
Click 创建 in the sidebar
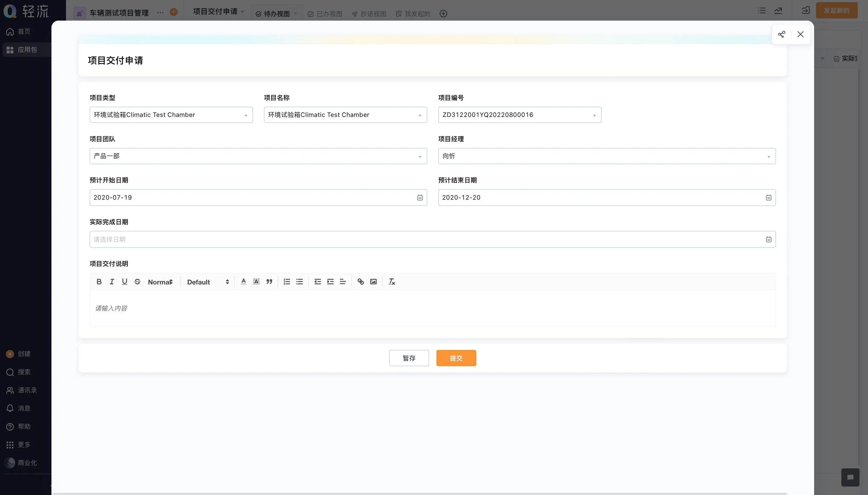[18, 354]
